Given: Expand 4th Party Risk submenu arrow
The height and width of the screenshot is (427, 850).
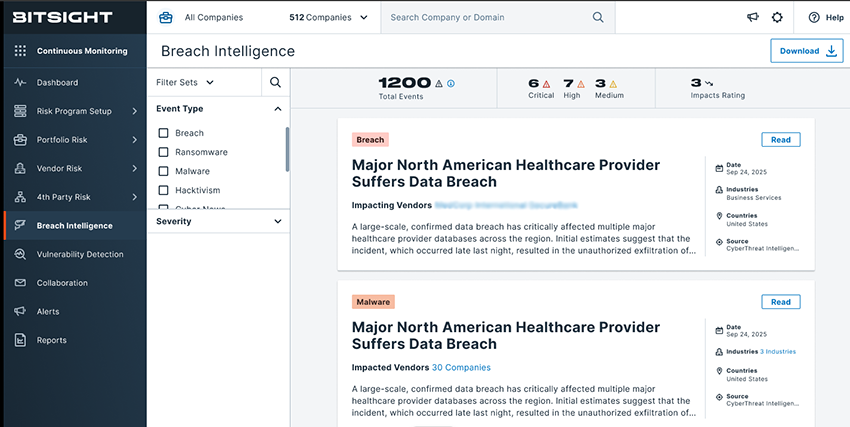Looking at the screenshot, I should [134, 197].
